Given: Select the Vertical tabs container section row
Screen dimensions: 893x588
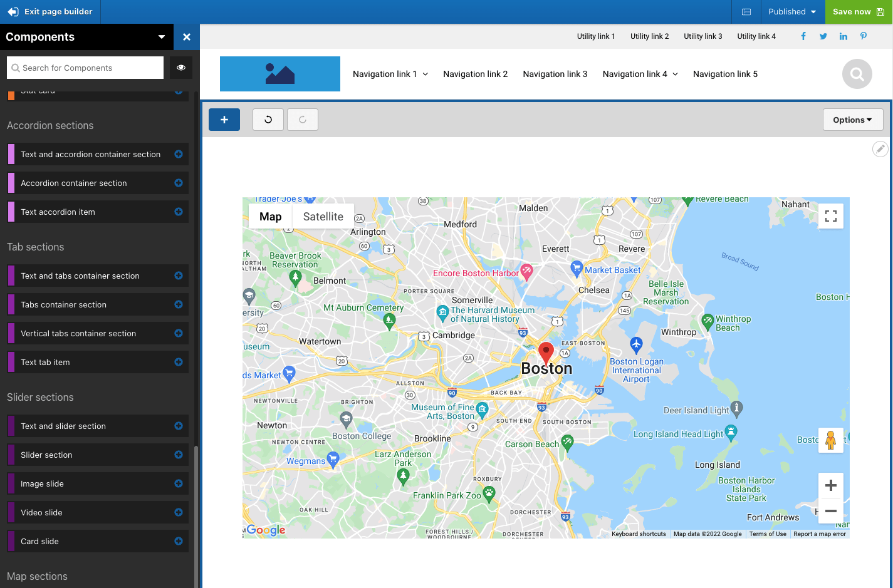Looking at the screenshot, I should tap(98, 333).
